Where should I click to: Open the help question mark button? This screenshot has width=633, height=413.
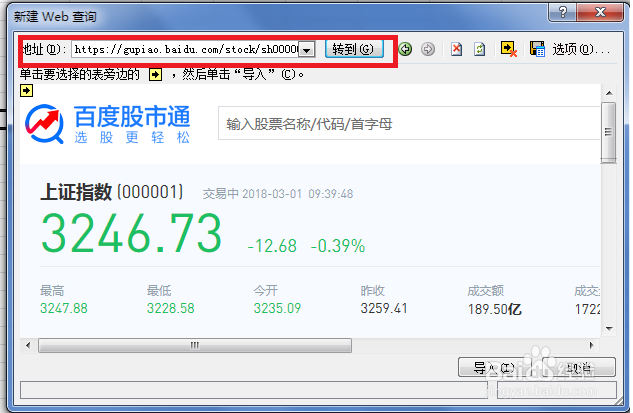click(563, 12)
